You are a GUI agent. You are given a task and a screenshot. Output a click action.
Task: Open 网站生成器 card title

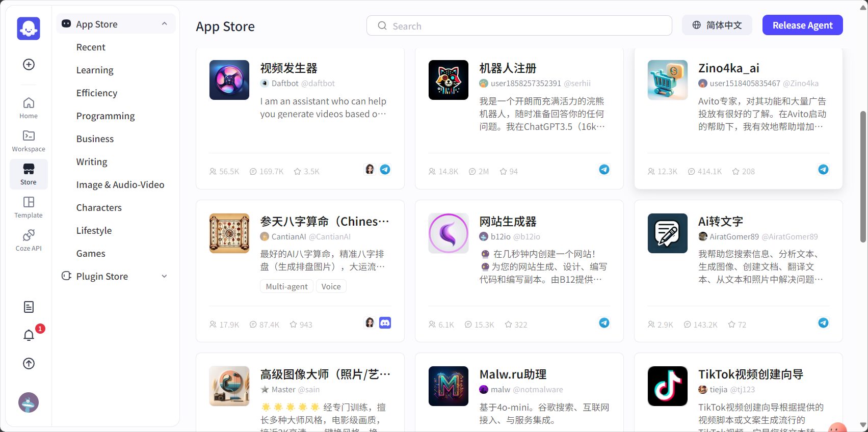tap(508, 222)
